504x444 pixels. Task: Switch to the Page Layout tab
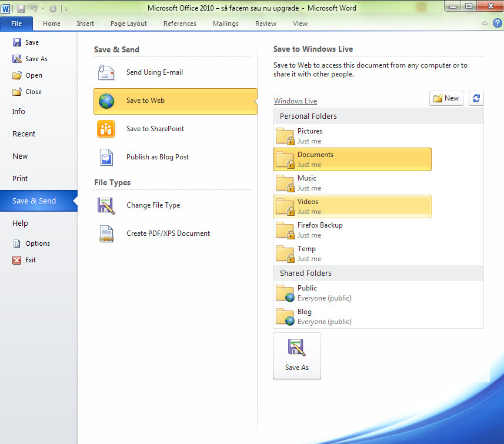tap(129, 24)
